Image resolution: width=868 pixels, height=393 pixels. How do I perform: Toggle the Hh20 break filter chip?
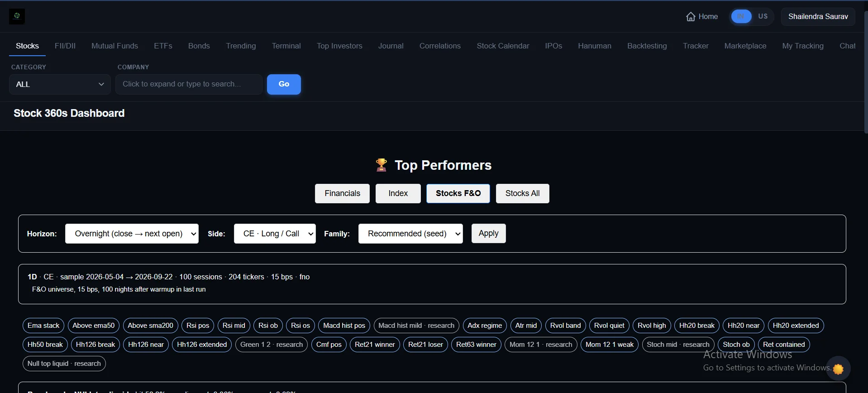coord(696,326)
